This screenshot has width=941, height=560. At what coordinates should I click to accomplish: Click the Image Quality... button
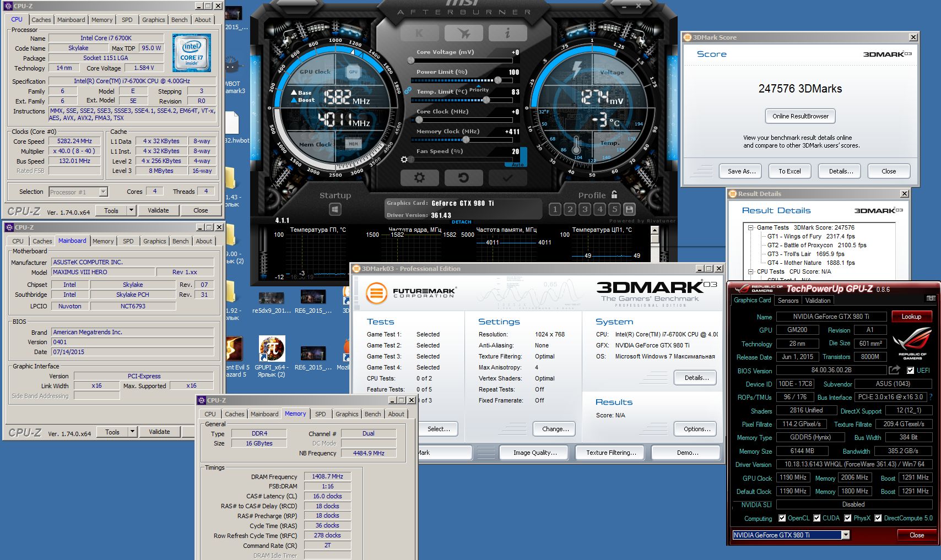(x=535, y=453)
